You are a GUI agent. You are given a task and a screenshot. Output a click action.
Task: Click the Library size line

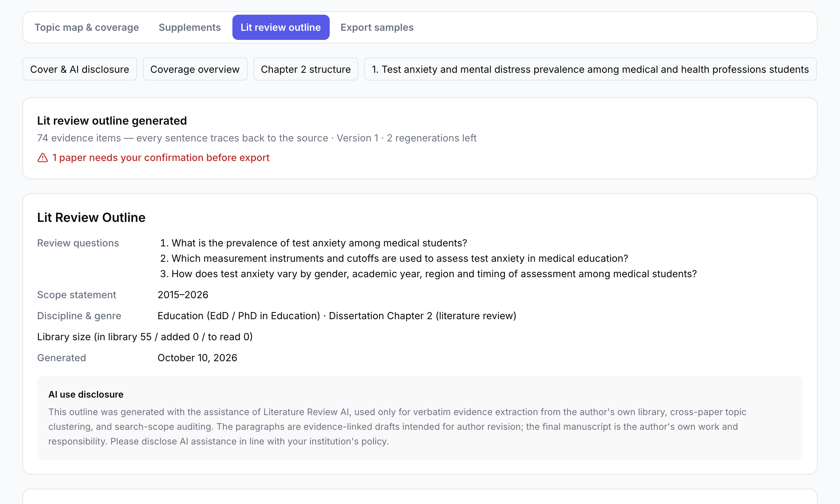[x=145, y=337]
